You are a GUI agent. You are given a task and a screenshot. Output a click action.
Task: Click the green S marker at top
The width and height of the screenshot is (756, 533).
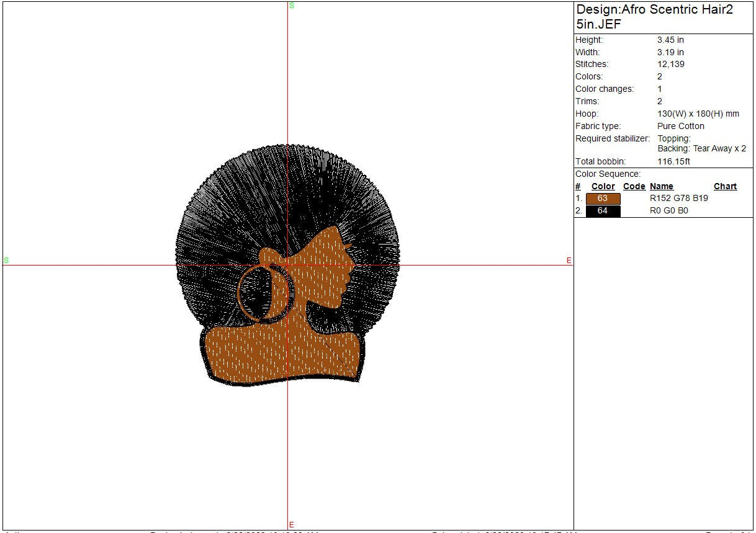[x=292, y=6]
